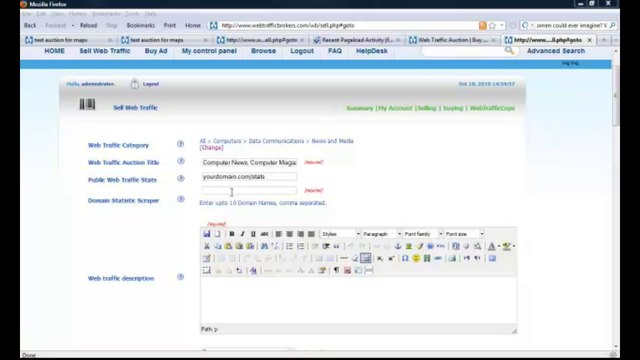Viewport: 640px width, 360px height.
Task: Toggle italic formatting in the editor
Action: pos(242,234)
